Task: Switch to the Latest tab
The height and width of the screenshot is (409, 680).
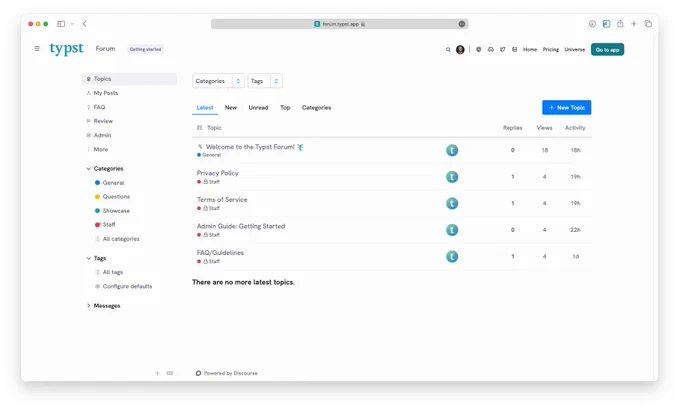Action: click(x=205, y=108)
